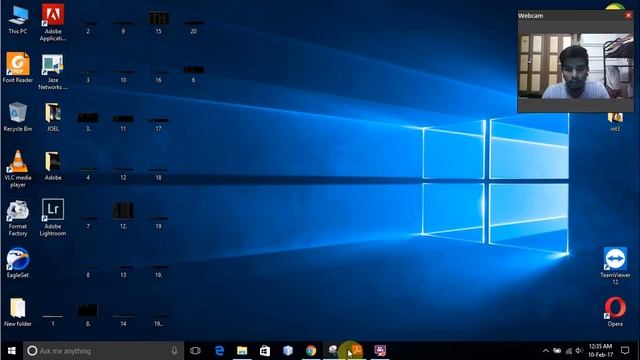Select the desktop item labeled 6

coord(193,73)
